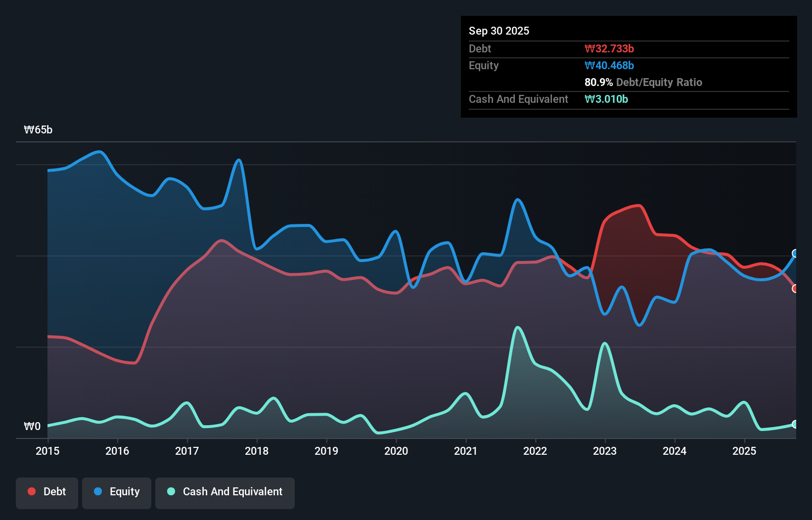Select the red Debt endpoint marker on chart

pyautogui.click(x=795, y=288)
